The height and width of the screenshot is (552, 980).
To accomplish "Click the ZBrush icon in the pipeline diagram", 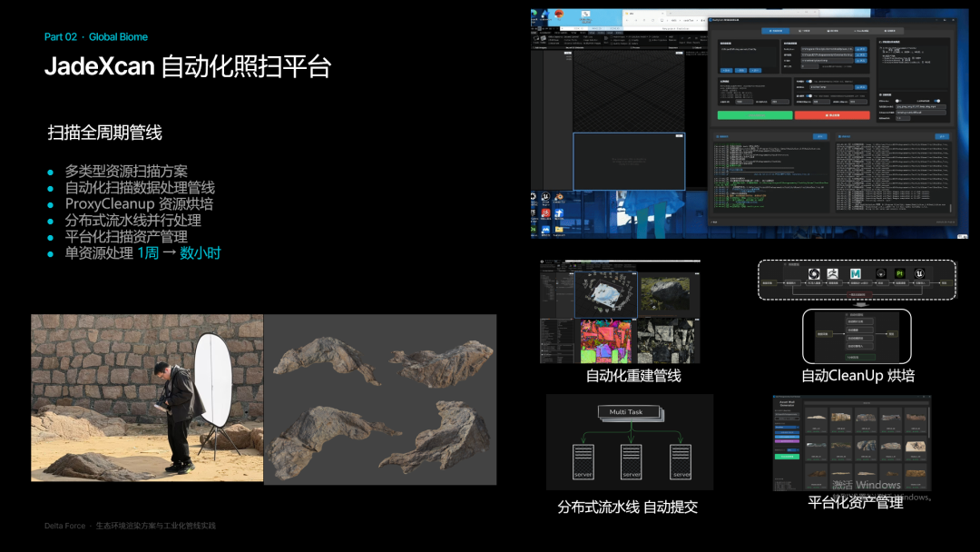I will [833, 274].
